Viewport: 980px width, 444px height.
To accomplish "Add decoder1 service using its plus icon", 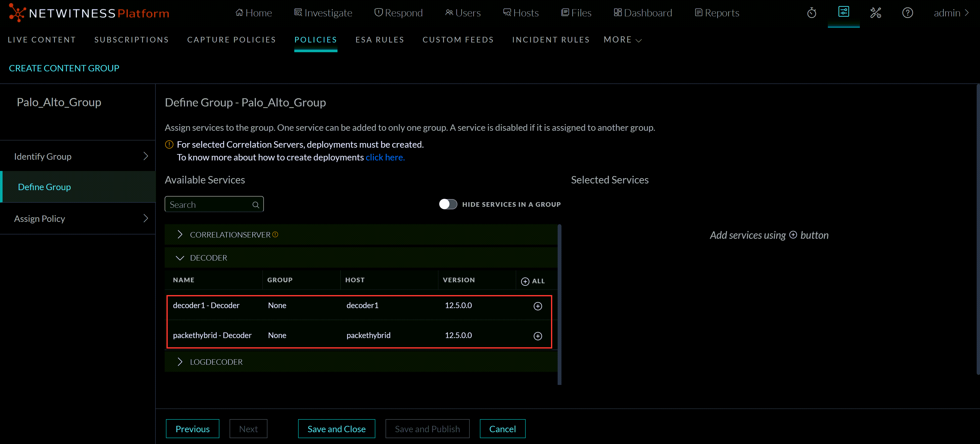I will tap(538, 306).
